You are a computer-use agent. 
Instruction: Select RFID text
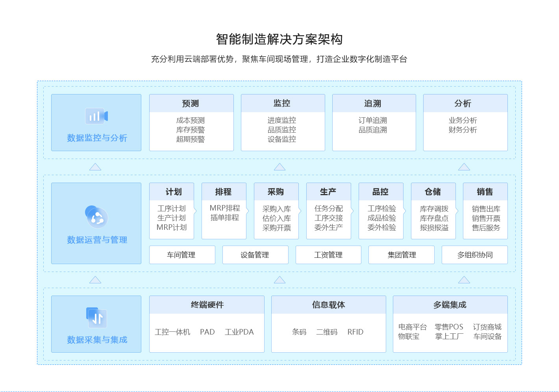tap(355, 332)
